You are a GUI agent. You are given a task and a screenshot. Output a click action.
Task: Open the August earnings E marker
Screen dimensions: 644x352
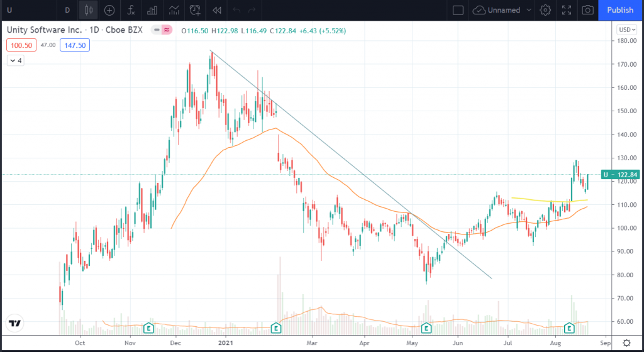569,328
